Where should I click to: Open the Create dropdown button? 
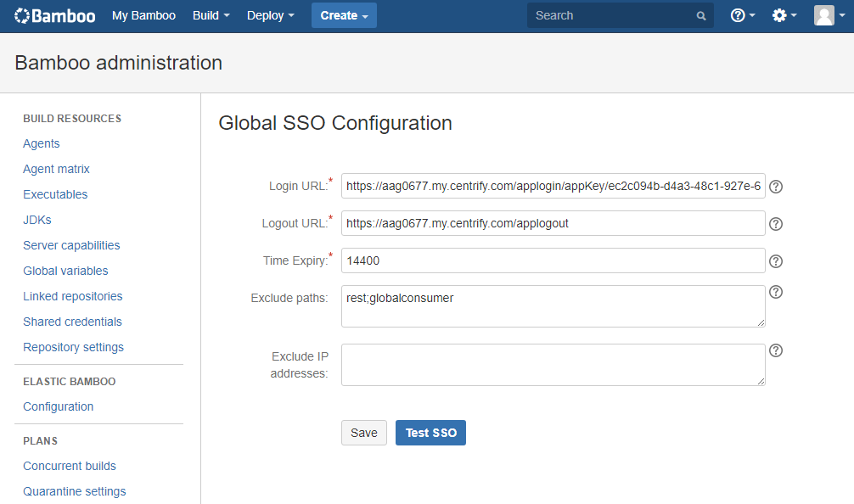pos(344,15)
